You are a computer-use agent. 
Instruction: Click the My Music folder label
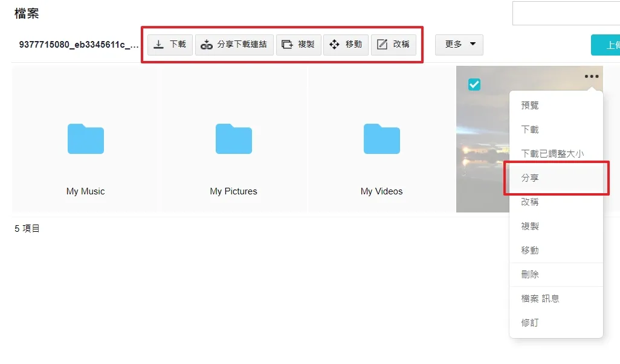[85, 191]
